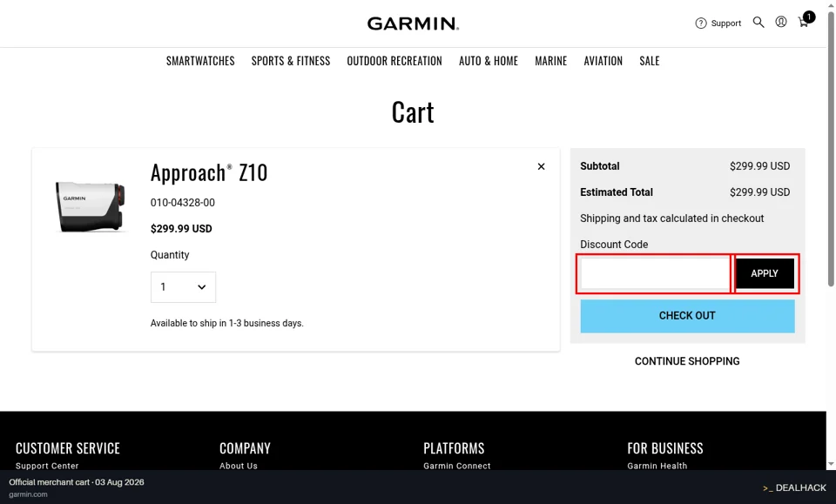Remove Approach Z10 with the X icon
The image size is (836, 504).
click(541, 166)
